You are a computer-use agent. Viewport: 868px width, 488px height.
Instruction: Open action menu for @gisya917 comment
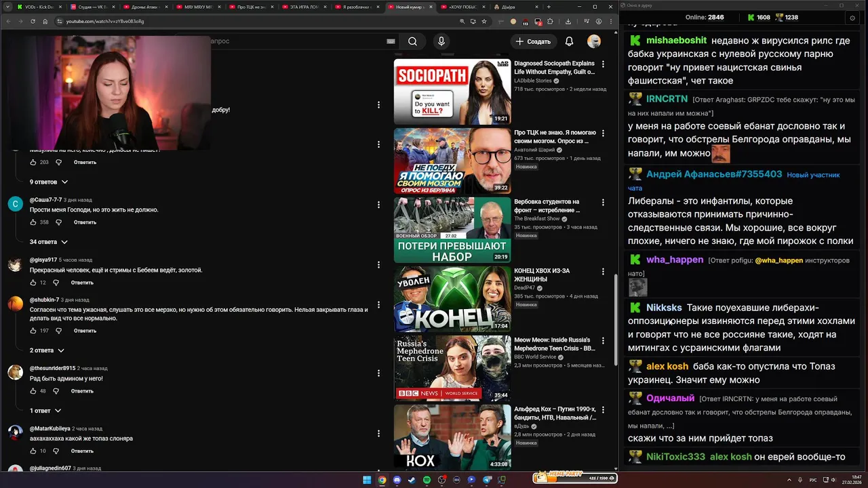[x=378, y=265]
